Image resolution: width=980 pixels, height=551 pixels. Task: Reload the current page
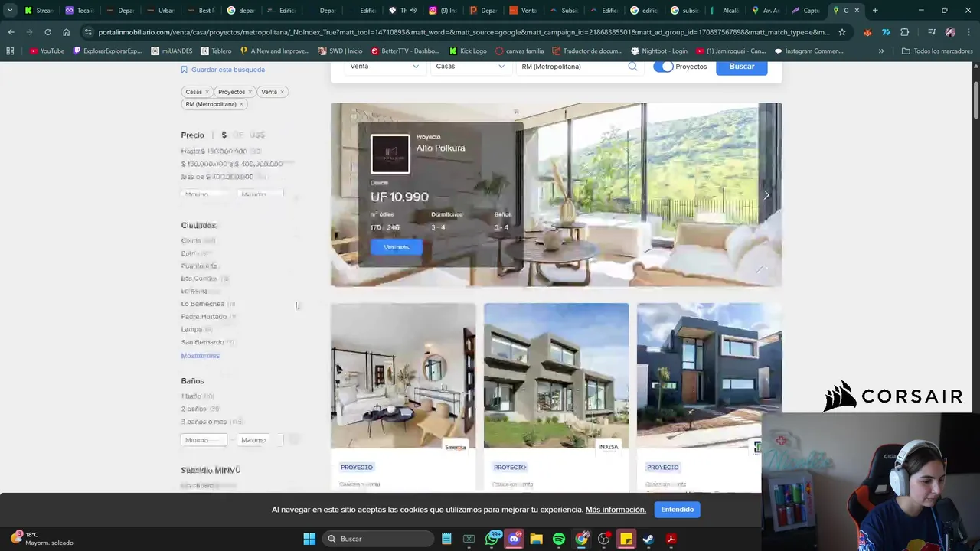[47, 32]
